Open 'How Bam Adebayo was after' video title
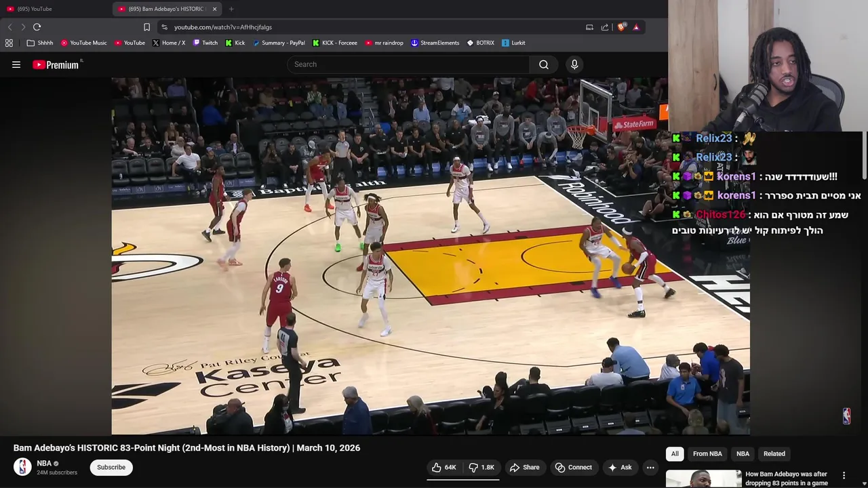 [x=787, y=479]
